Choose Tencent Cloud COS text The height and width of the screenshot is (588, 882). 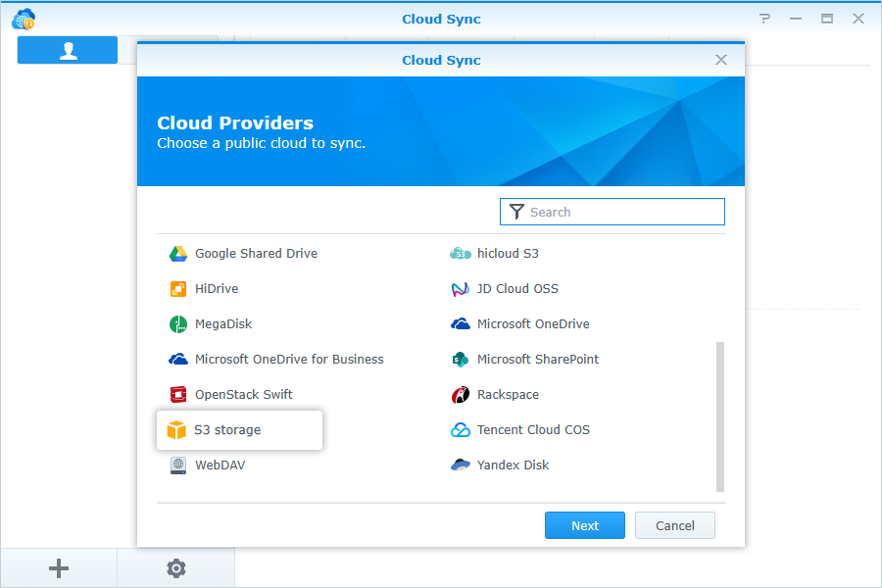[x=533, y=430]
